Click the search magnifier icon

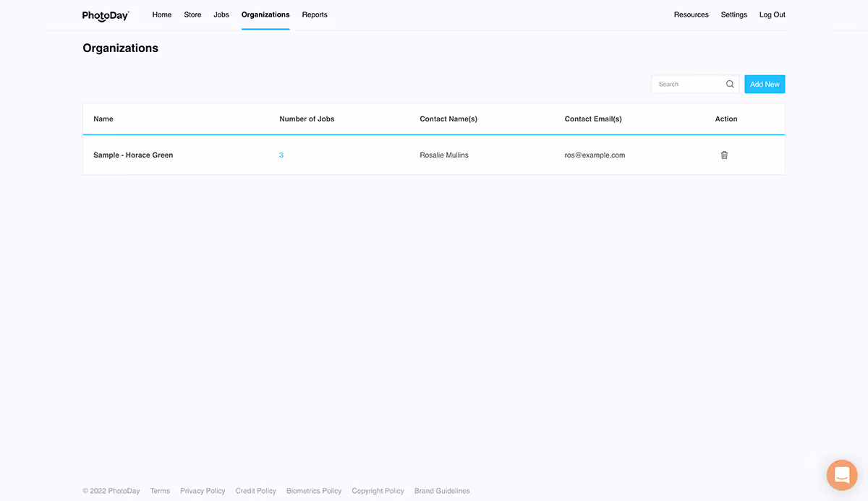730,84
